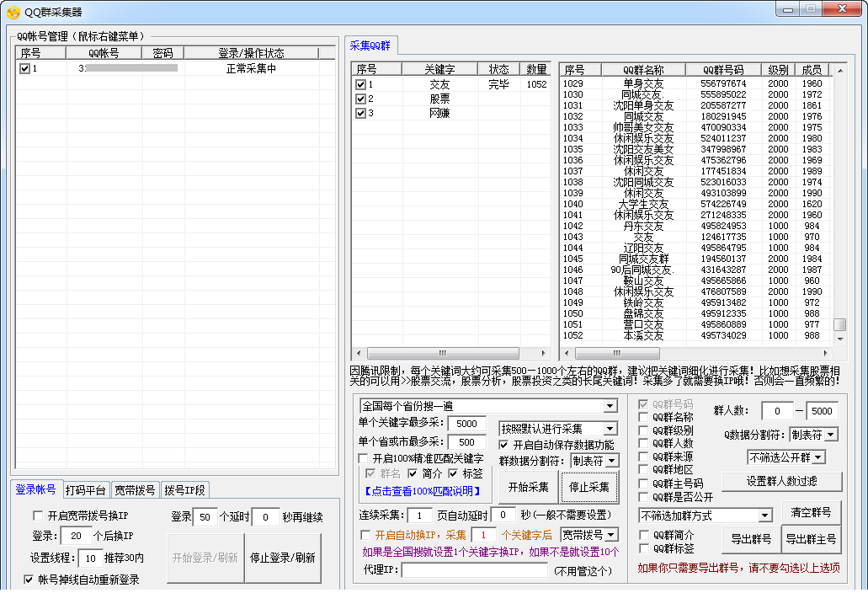Click scroll-up arrow of group list
The width and height of the screenshot is (868, 609).
pyautogui.click(x=839, y=71)
